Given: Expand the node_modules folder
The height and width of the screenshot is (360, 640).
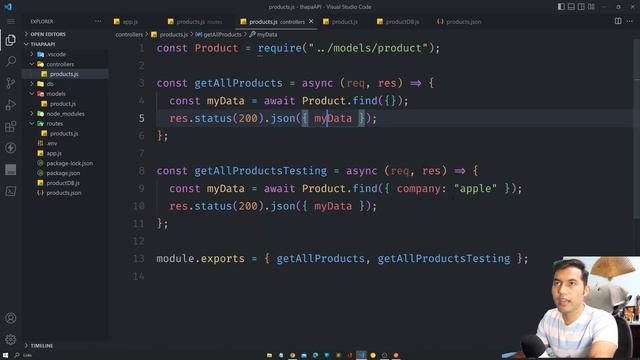Looking at the screenshot, I should click(x=65, y=114).
